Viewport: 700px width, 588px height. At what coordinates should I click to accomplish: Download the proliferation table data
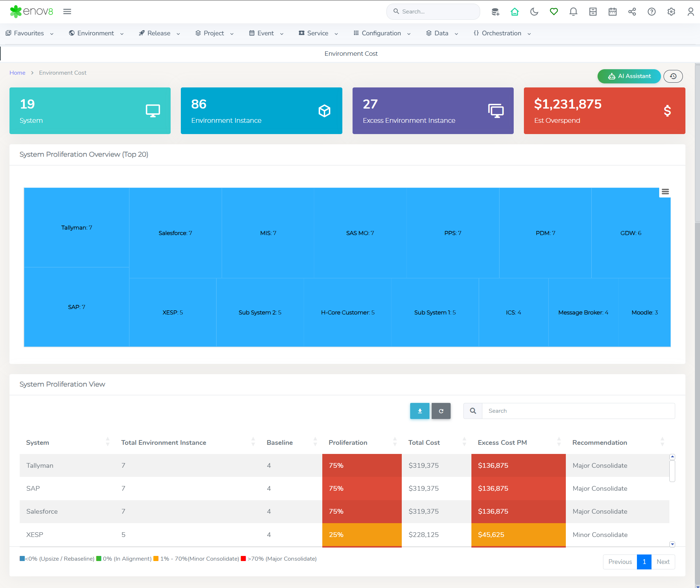click(420, 411)
